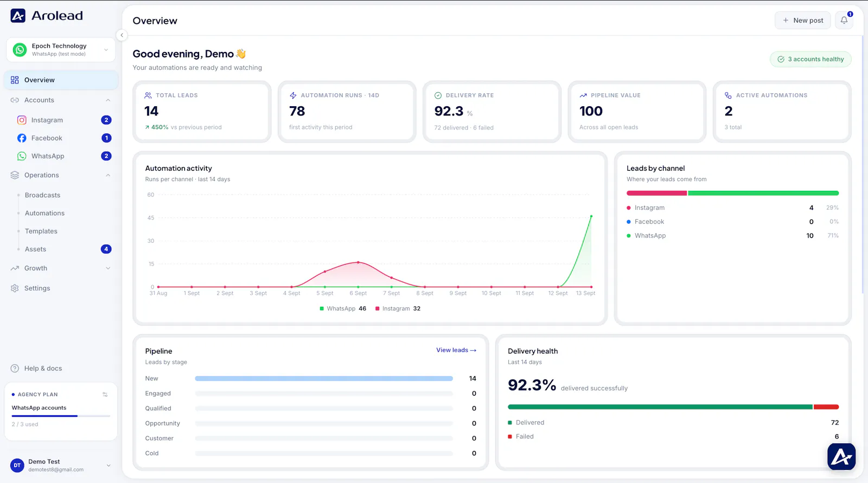This screenshot has width=868, height=483.
Task: Open the notifications bell
Action: tap(844, 20)
